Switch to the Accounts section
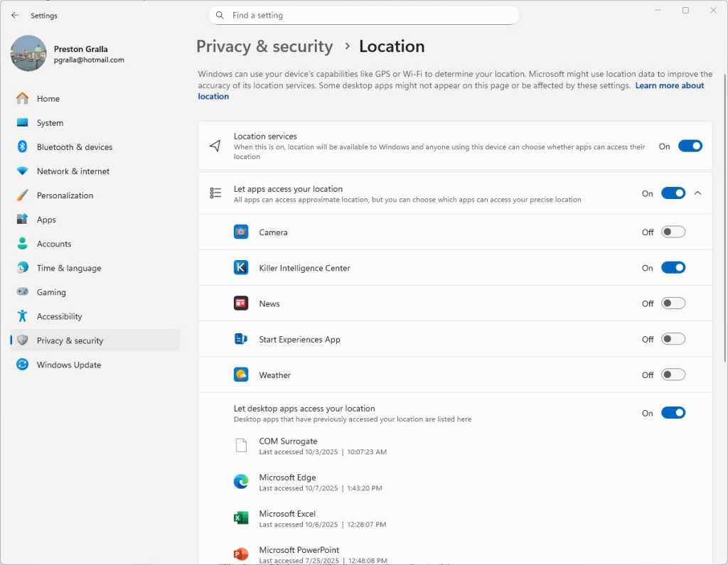This screenshot has width=728, height=565. click(22, 244)
